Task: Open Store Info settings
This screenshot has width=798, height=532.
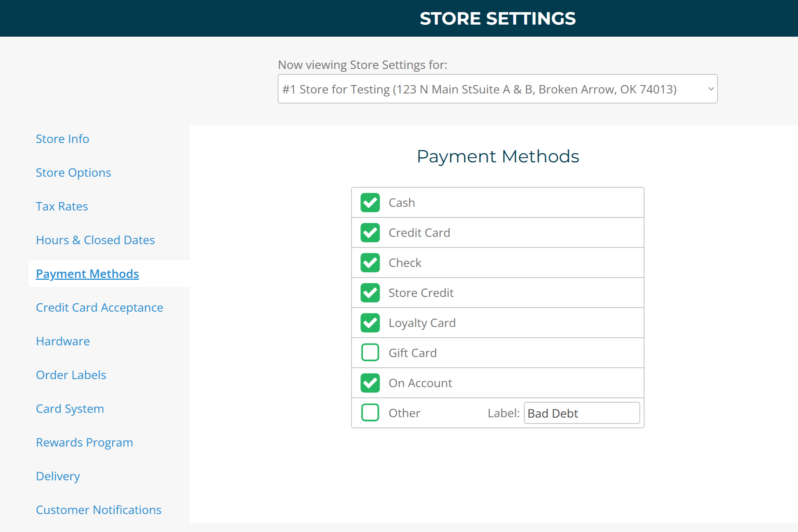Action: pos(62,139)
